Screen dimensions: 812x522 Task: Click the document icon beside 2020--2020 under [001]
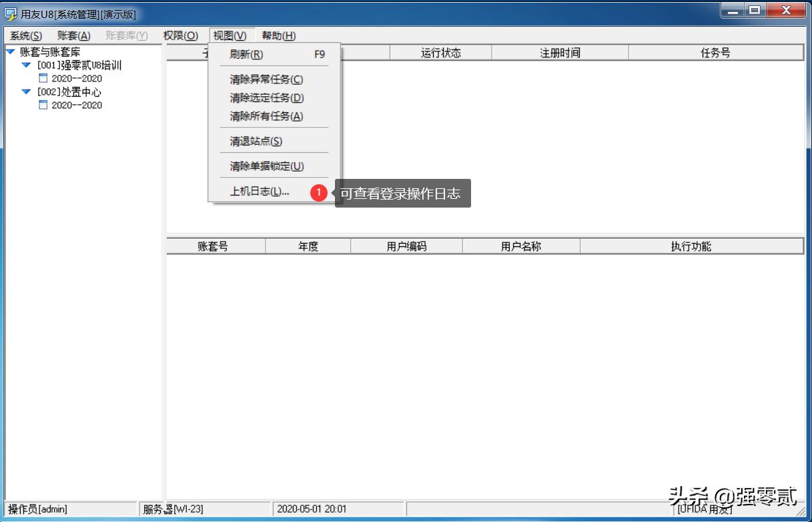43,78
